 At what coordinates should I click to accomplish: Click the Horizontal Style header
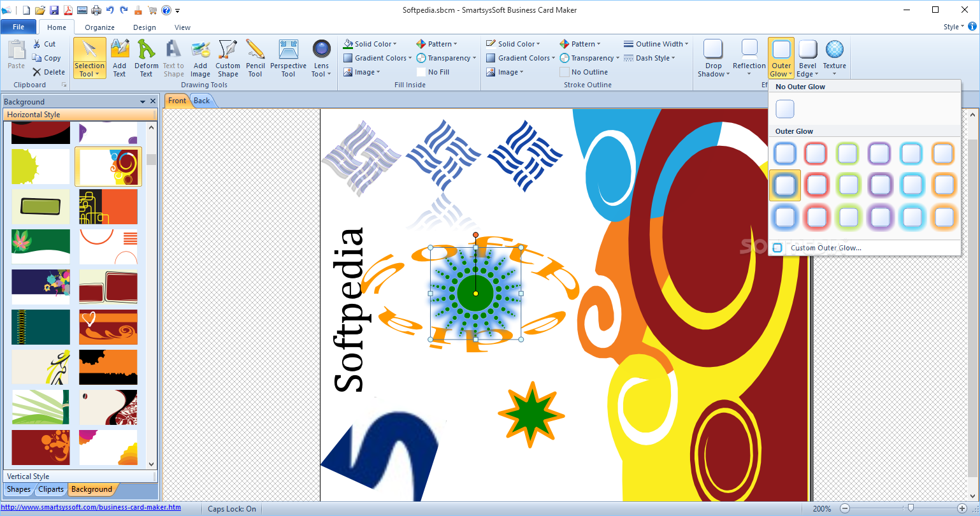click(x=80, y=115)
